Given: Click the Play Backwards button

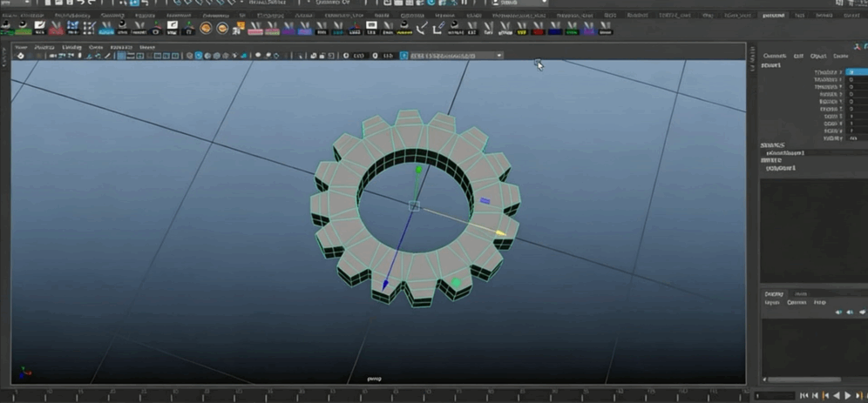Looking at the screenshot, I should tap(837, 395).
